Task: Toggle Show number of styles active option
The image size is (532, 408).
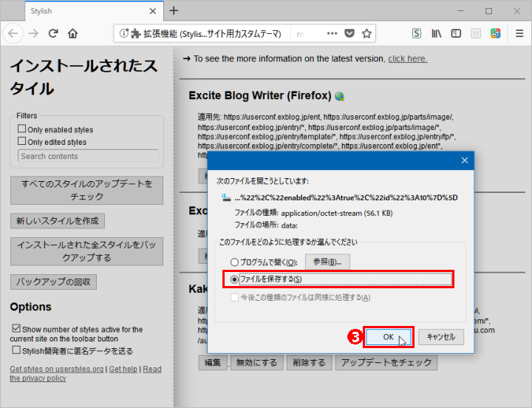Action: (x=16, y=328)
